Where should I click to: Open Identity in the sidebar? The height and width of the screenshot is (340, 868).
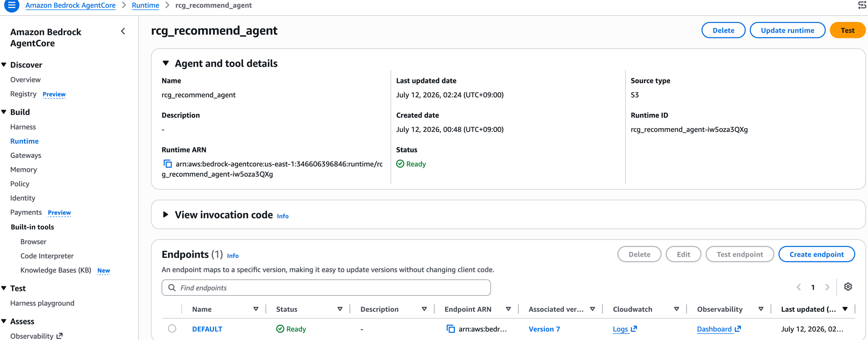point(23,198)
